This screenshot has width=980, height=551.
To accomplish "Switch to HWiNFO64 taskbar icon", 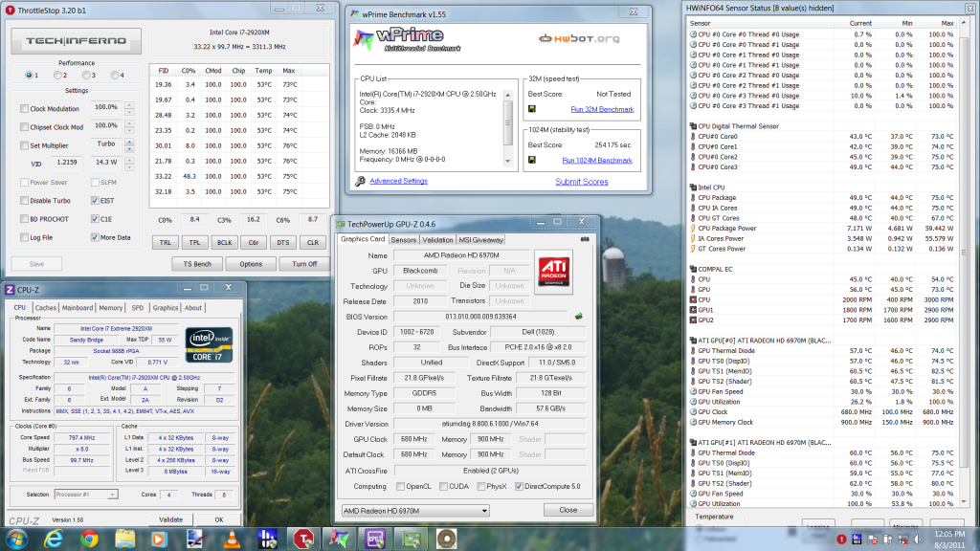I will [x=268, y=539].
